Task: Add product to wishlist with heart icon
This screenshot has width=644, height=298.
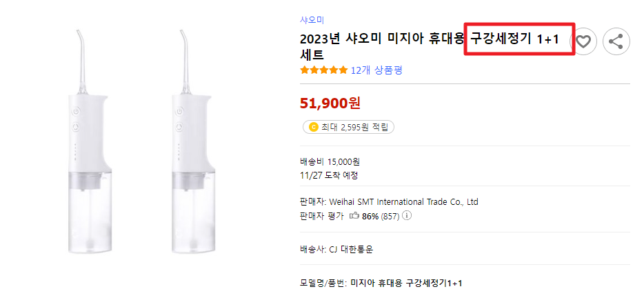Action: [x=584, y=41]
